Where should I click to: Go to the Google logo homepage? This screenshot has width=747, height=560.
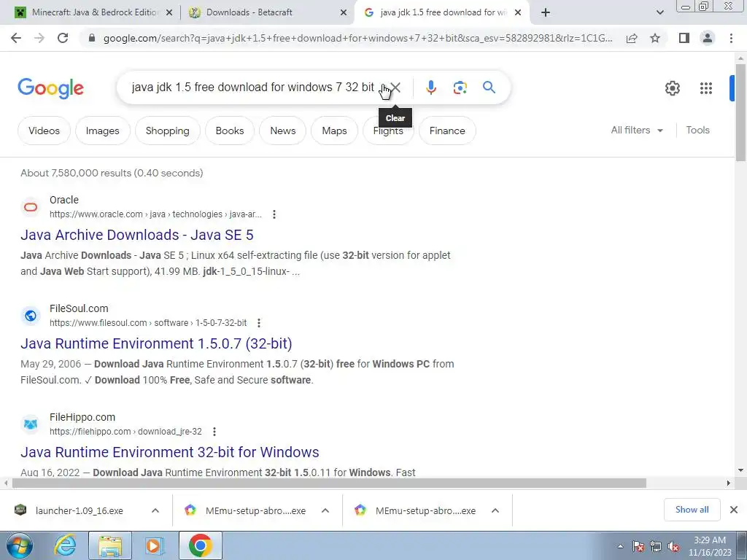pyautogui.click(x=50, y=88)
